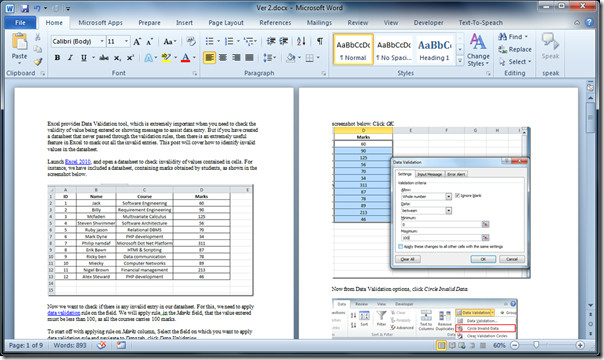
Task: Toggle Italic formatting
Action: pyautogui.click(x=70, y=58)
